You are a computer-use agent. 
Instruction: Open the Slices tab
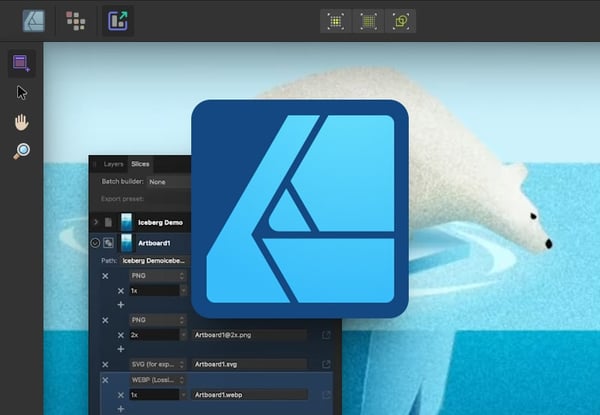140,164
